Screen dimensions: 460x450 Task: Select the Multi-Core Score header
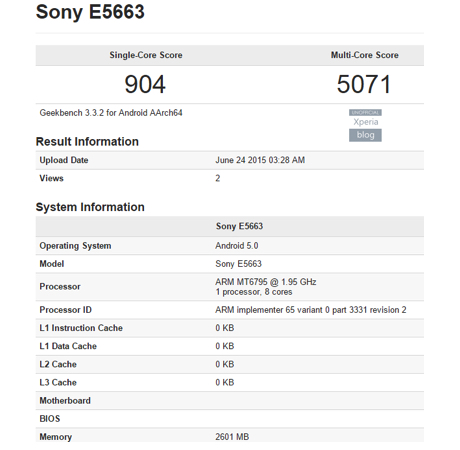[x=364, y=55]
